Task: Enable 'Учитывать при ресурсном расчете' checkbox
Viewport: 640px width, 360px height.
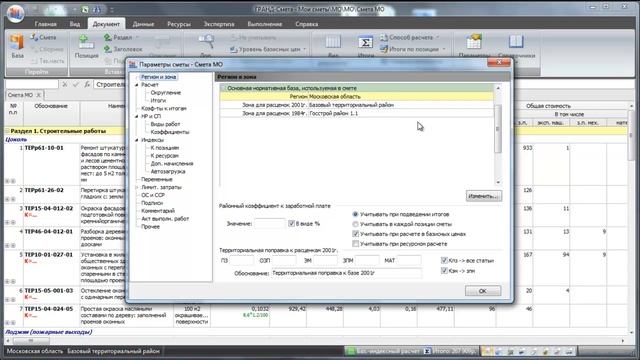Action: click(356, 244)
